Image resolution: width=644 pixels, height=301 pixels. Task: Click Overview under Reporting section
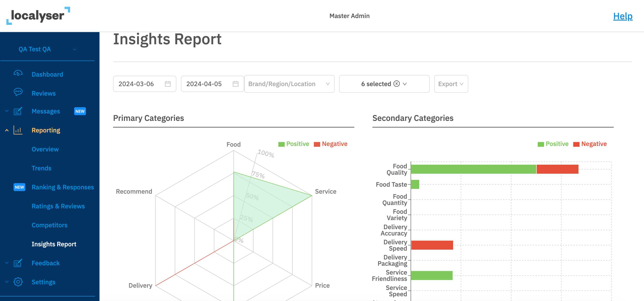click(x=45, y=149)
